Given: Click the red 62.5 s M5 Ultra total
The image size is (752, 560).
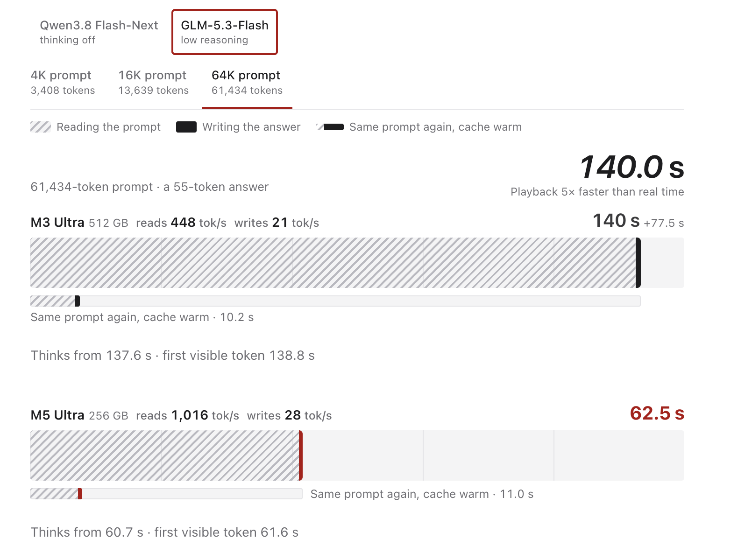Looking at the screenshot, I should (x=657, y=413).
